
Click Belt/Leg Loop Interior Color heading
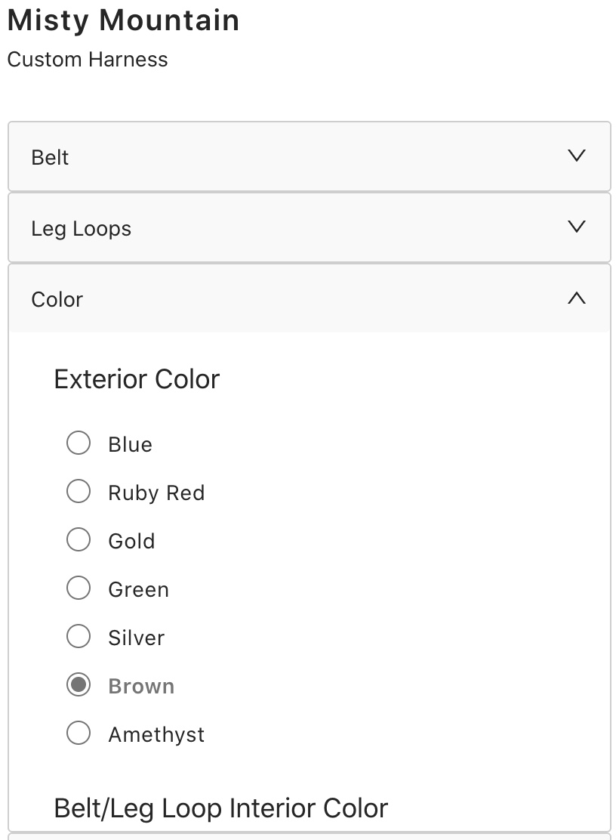[220, 808]
